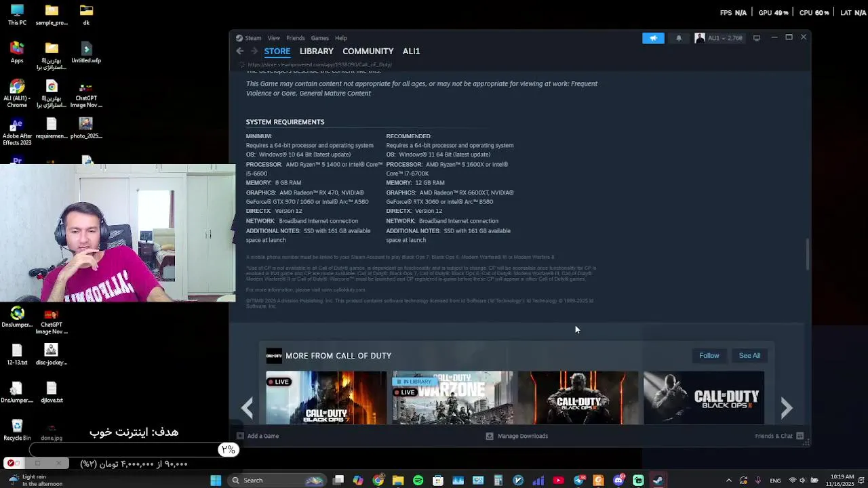Click the microphone tray icon

[757, 481]
